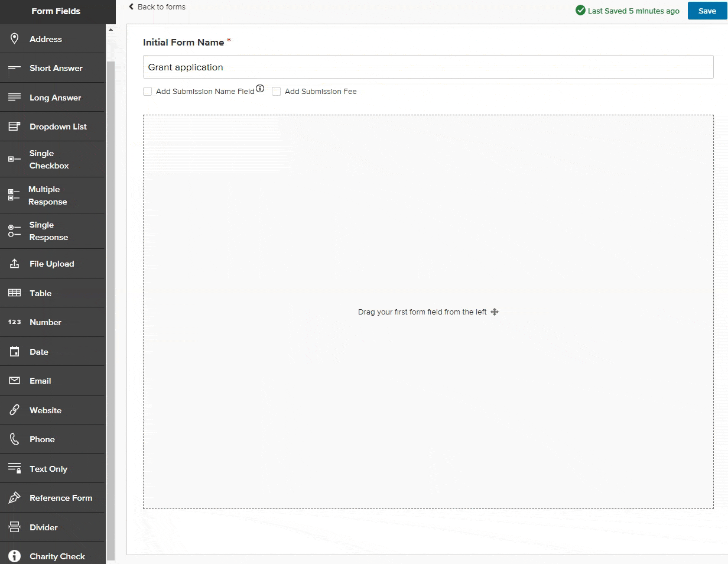This screenshot has width=728, height=564.
Task: Click the Number 123 icon
Action: click(x=15, y=322)
